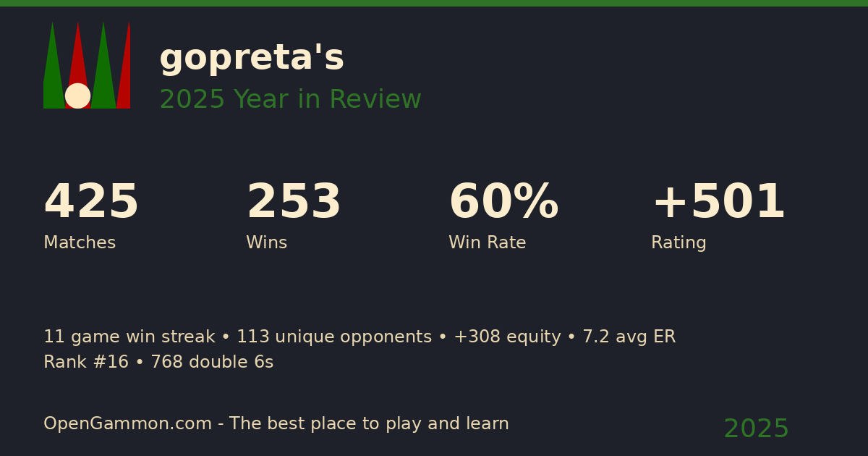Click the Rank #16 text
This screenshot has width=868, height=456.
point(85,363)
